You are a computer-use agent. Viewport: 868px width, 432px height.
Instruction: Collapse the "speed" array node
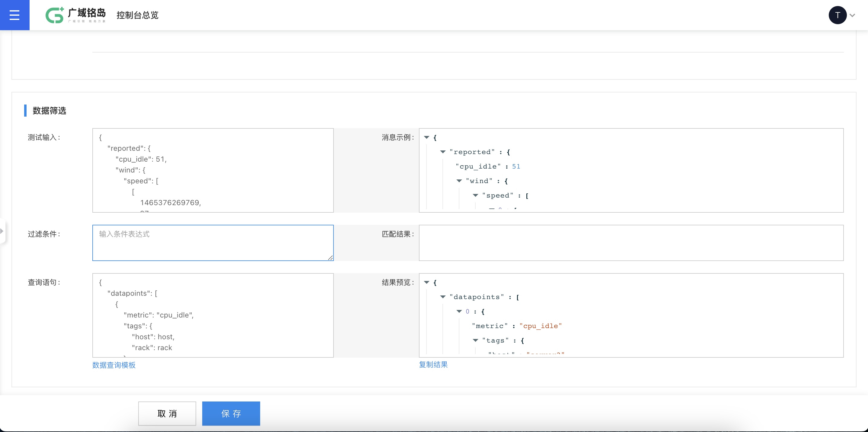475,195
